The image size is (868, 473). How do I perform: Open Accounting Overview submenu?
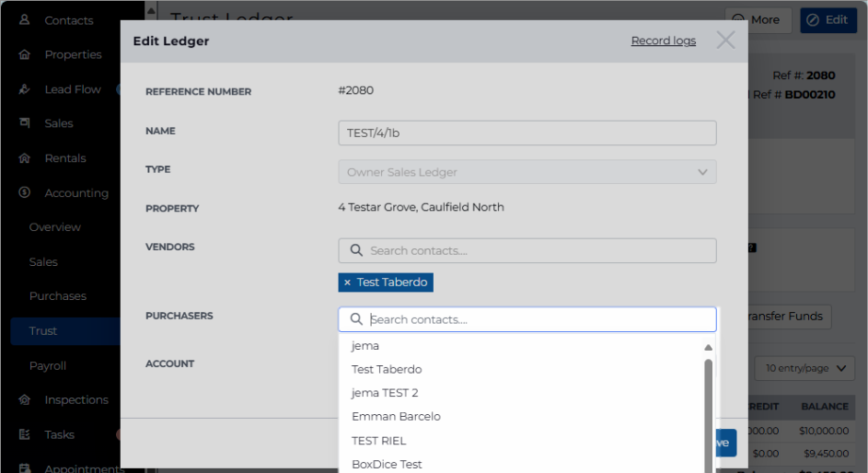click(x=55, y=227)
